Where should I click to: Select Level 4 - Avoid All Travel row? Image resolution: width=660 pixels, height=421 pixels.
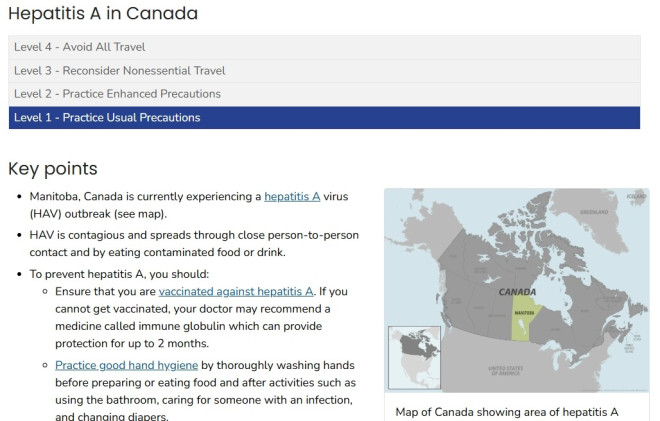pyautogui.click(x=325, y=47)
